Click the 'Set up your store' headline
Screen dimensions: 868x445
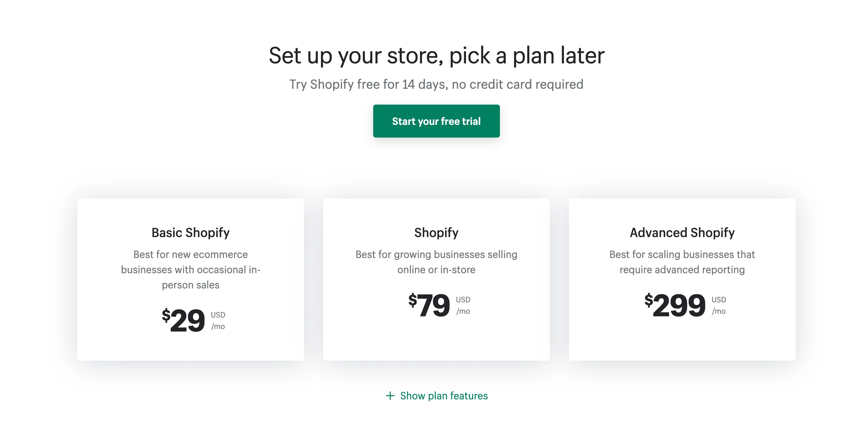click(436, 55)
